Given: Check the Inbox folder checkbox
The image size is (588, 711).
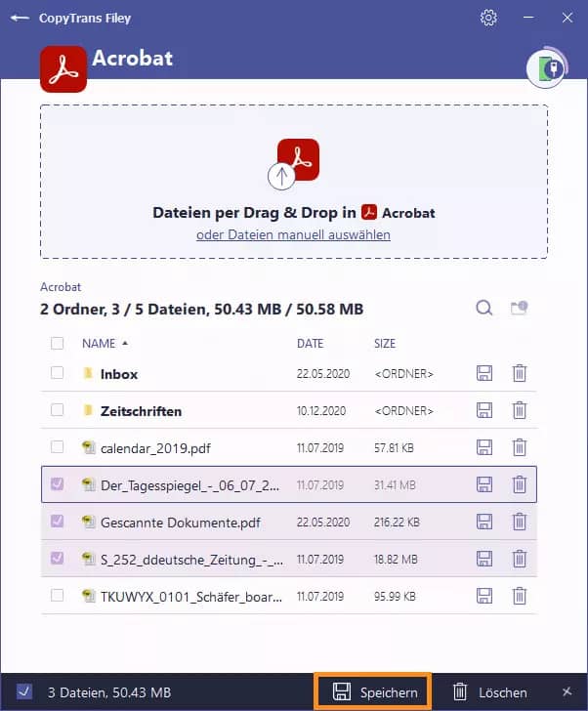Looking at the screenshot, I should (x=57, y=373).
